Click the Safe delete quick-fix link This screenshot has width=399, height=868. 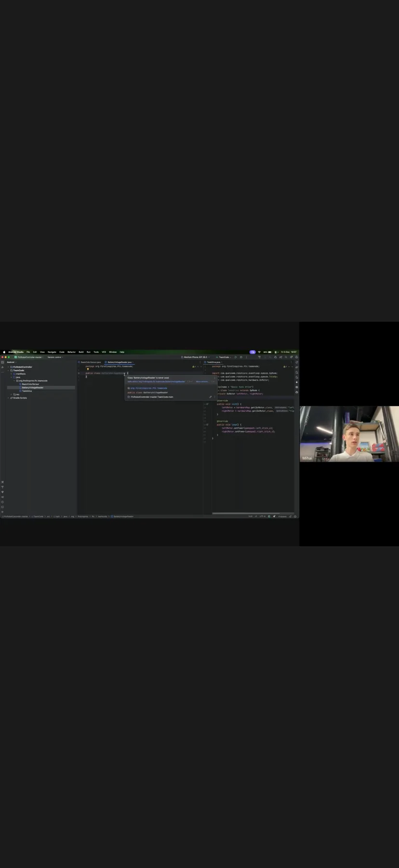pyautogui.click(x=156, y=381)
